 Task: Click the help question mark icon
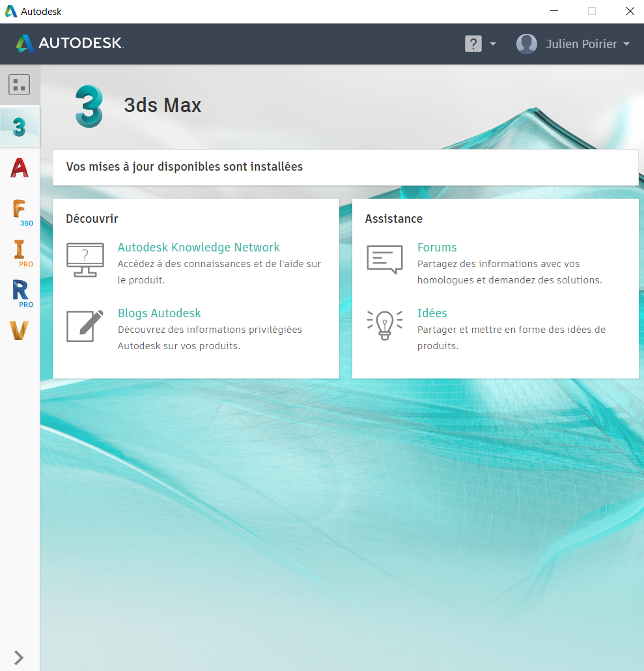point(473,44)
